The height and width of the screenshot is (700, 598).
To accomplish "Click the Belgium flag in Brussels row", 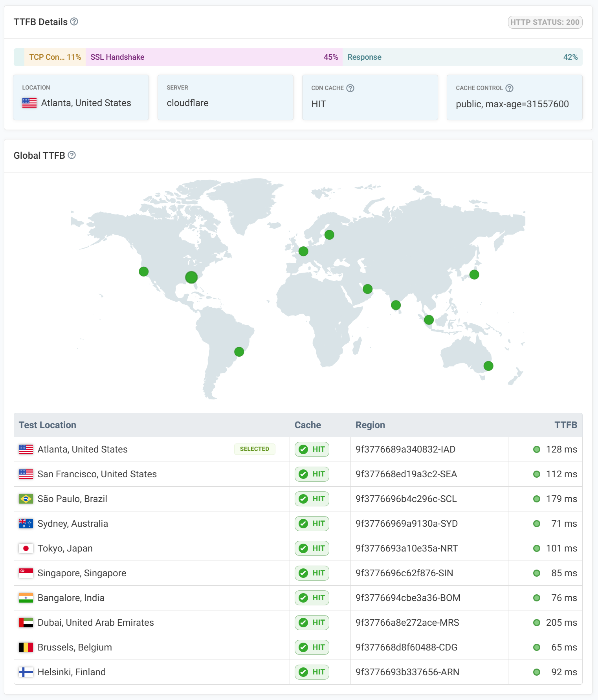I will coord(26,647).
